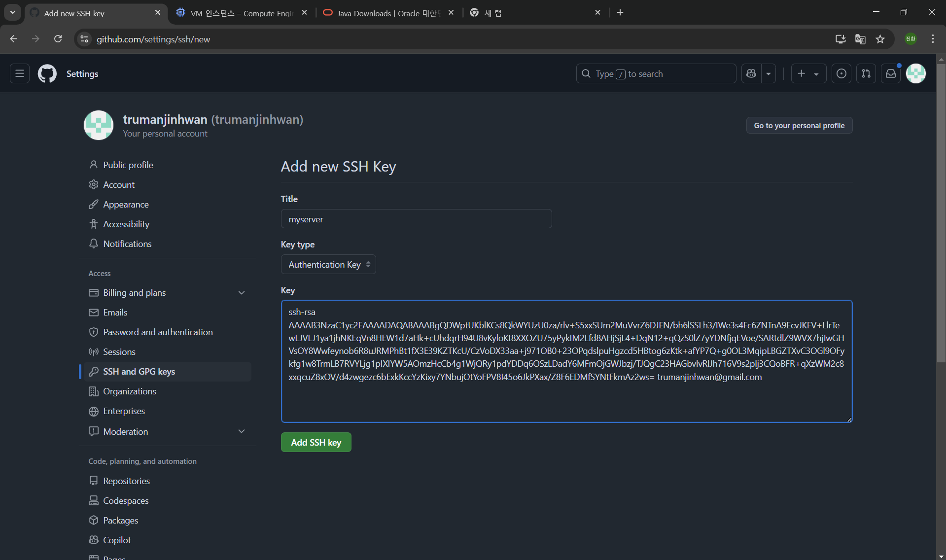The height and width of the screenshot is (560, 946).
Task: Open the notifications inbox icon
Action: click(x=891, y=73)
